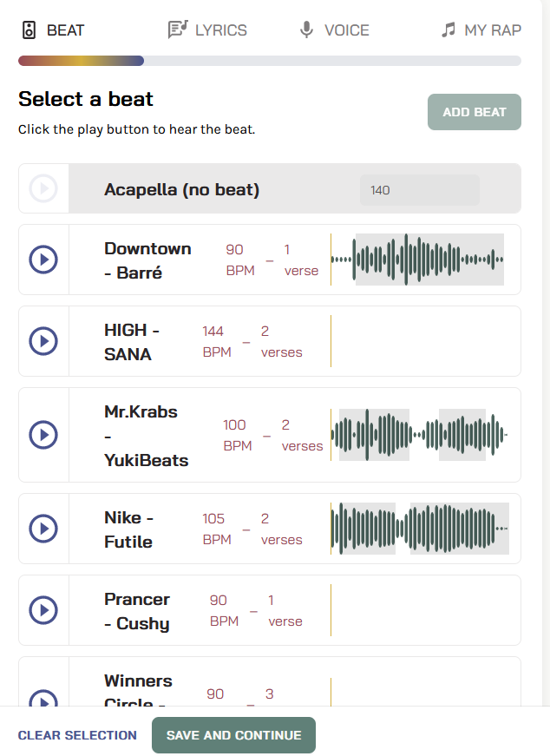Click the speaker icon beside BEAT
The height and width of the screenshot is (756, 550).
point(29,30)
